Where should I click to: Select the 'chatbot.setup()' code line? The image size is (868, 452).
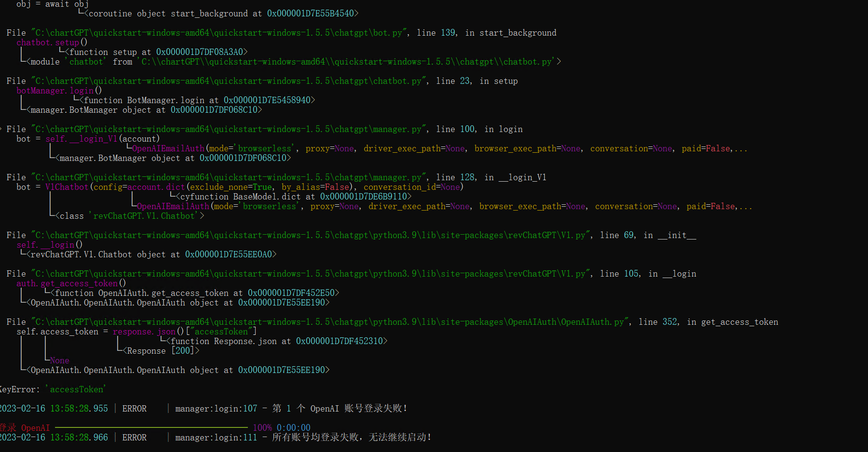click(x=52, y=42)
